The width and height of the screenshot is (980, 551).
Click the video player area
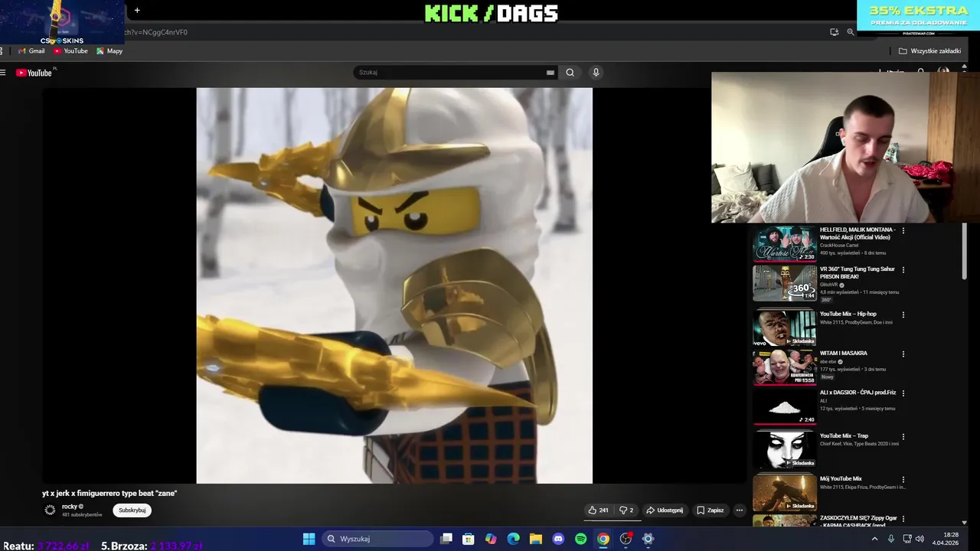point(394,285)
